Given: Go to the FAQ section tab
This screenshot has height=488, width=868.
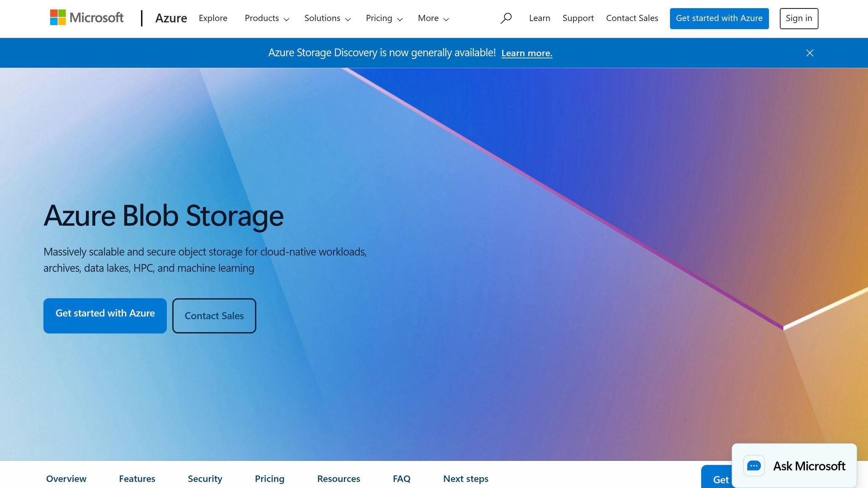Looking at the screenshot, I should (x=401, y=479).
